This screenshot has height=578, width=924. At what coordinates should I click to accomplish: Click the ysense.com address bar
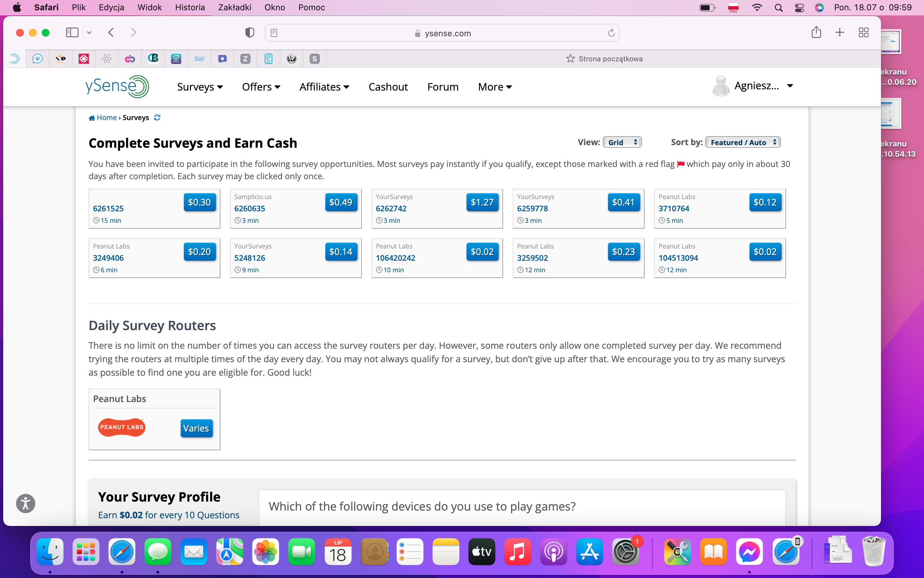tap(442, 33)
